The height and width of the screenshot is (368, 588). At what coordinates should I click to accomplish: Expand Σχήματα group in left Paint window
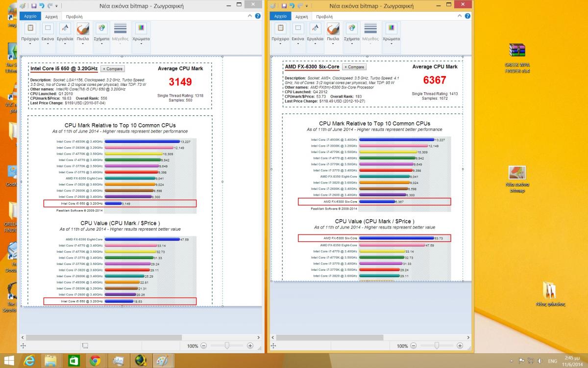[102, 37]
